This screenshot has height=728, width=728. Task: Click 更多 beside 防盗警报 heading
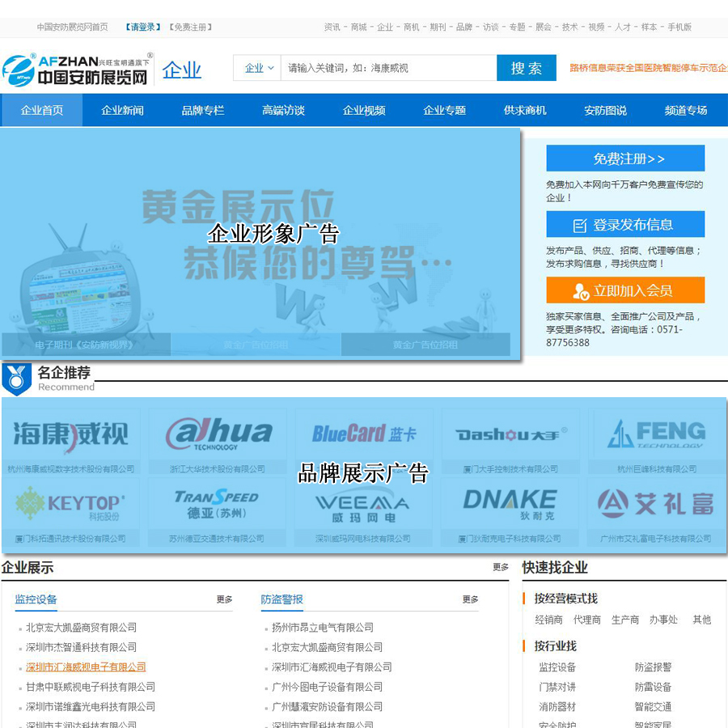click(471, 599)
